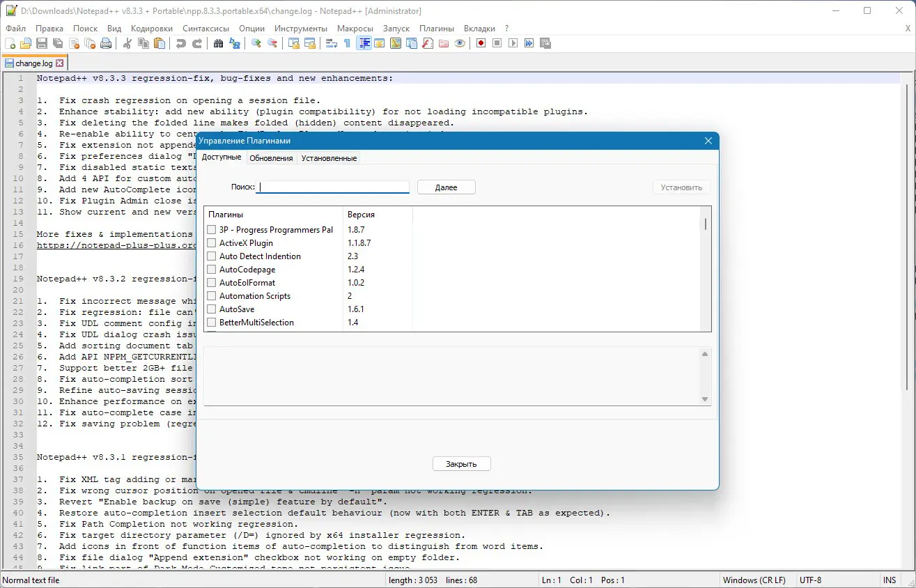Click the Stop recording macro icon

click(497, 43)
